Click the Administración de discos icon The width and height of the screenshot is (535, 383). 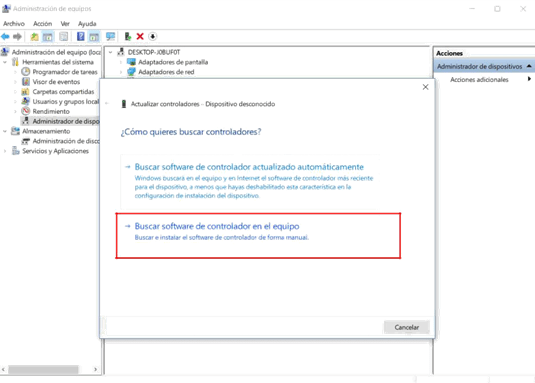26,141
